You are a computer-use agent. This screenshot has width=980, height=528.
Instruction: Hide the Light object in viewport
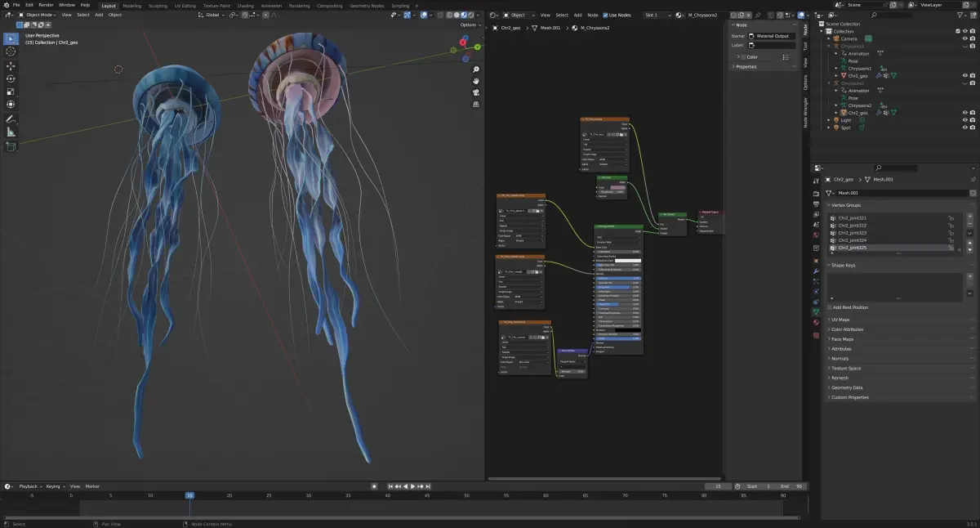point(964,120)
